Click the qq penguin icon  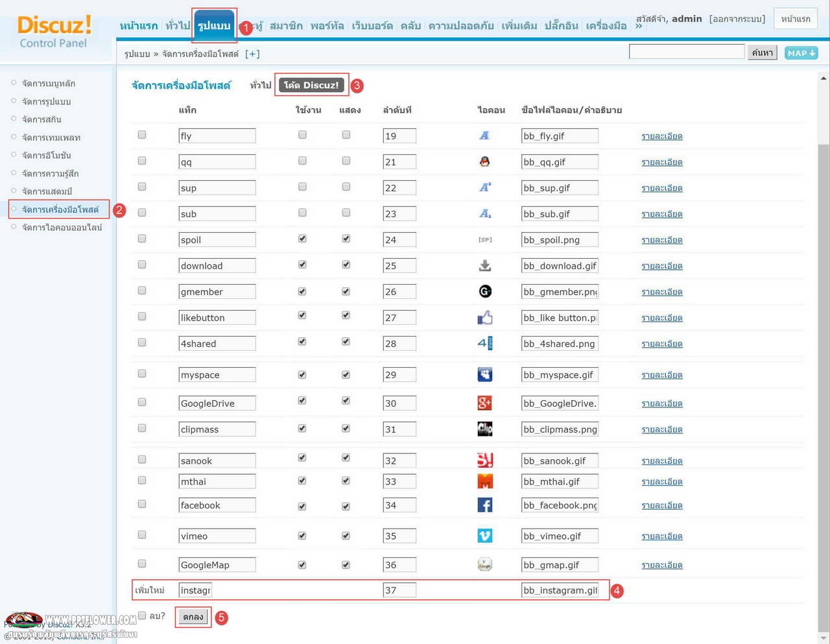point(484,161)
